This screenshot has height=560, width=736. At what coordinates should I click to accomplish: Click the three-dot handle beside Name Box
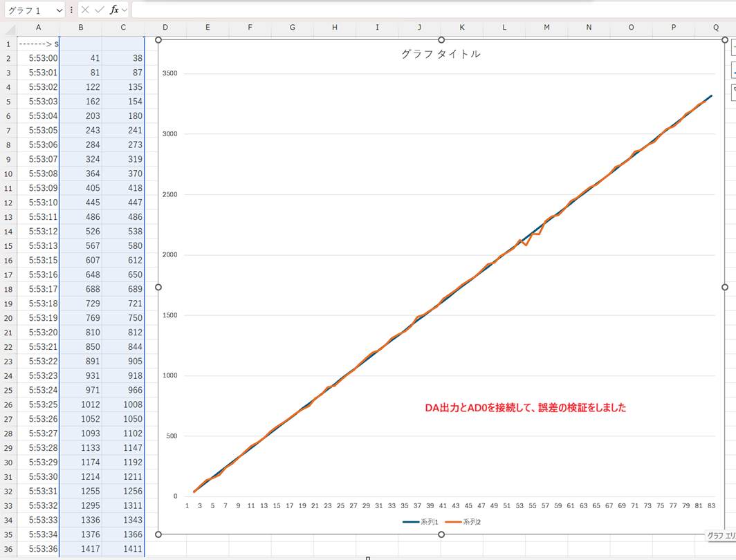click(x=71, y=10)
